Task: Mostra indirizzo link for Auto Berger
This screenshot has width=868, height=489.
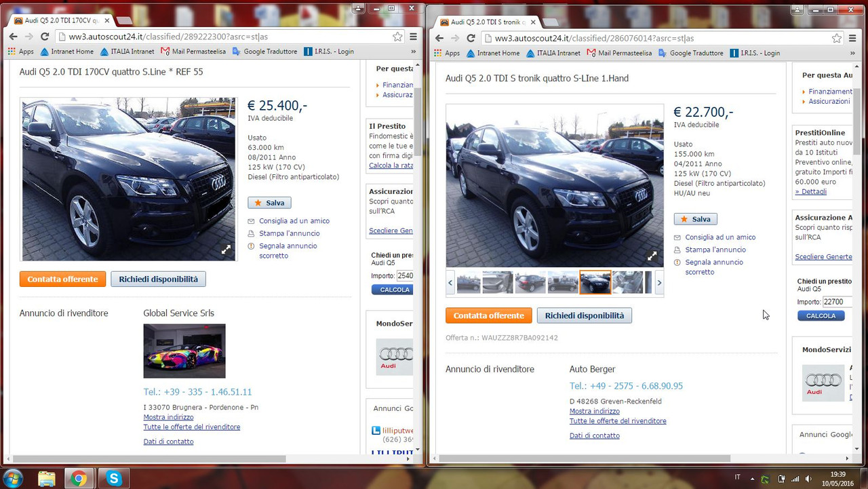Action: pos(594,411)
